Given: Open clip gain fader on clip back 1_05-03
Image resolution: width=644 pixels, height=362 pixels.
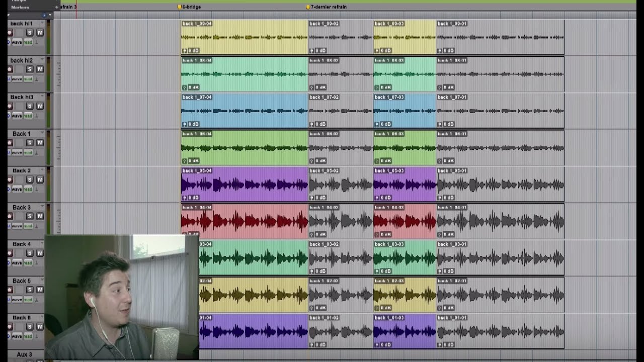Looking at the screenshot, I should [x=377, y=198].
